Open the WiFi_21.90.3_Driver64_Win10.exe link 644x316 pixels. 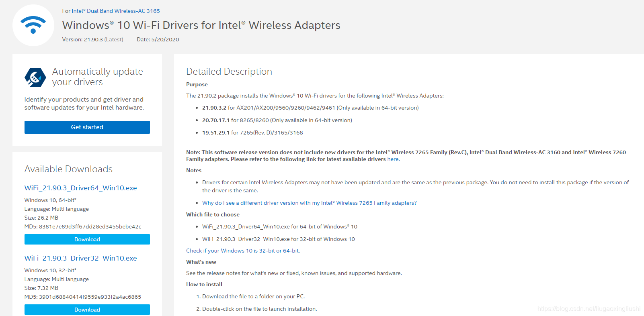(x=81, y=188)
